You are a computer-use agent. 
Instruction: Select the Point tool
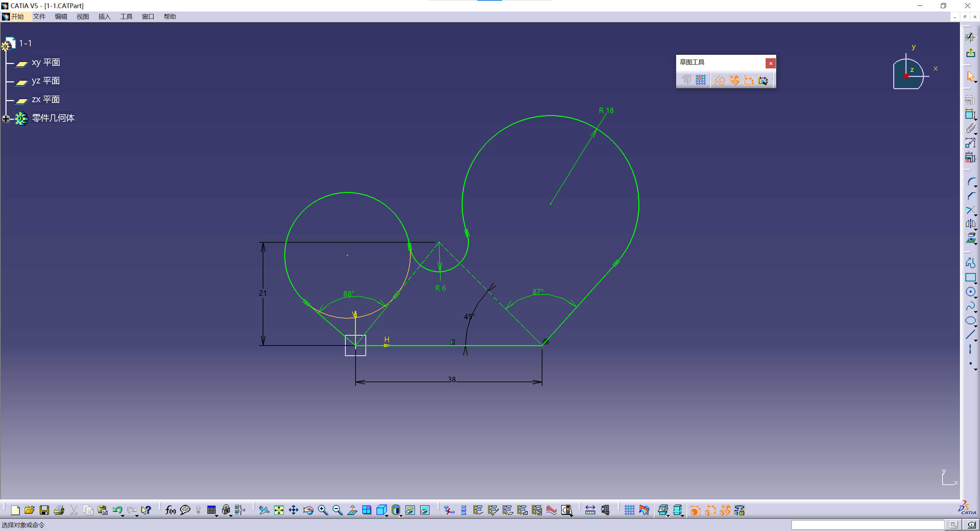click(970, 364)
